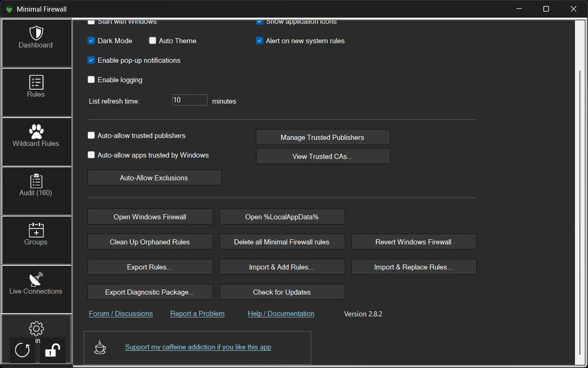Open the Groups tab
Screen dimensions: 588x368
click(36, 240)
